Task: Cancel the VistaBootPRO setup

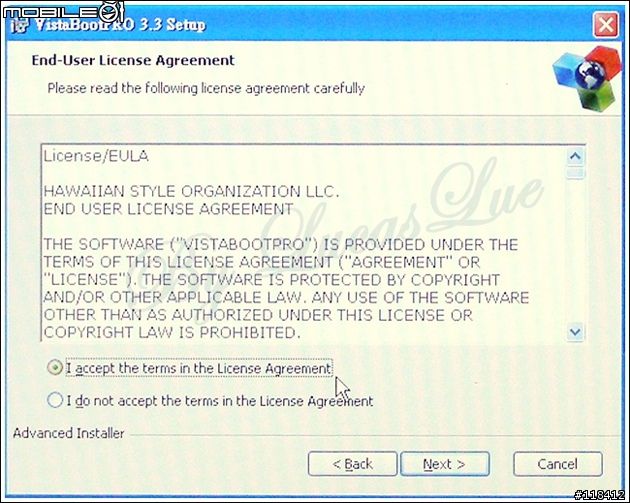Action: (558, 464)
